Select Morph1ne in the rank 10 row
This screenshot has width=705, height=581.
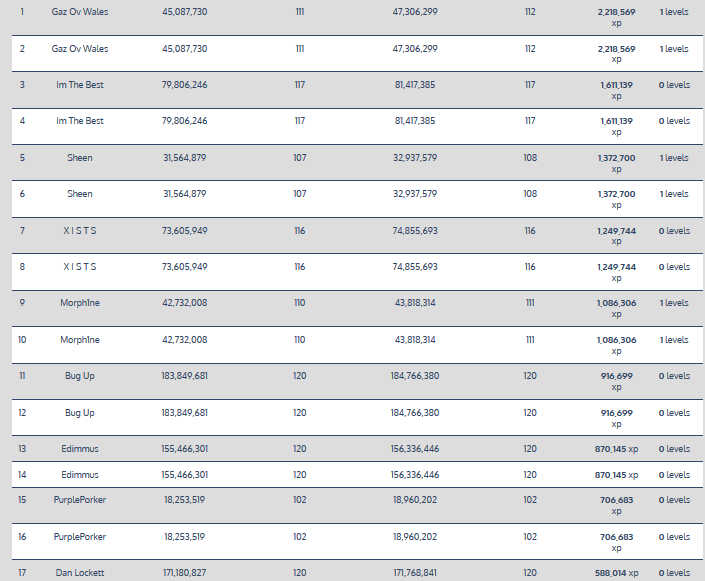(x=80, y=340)
